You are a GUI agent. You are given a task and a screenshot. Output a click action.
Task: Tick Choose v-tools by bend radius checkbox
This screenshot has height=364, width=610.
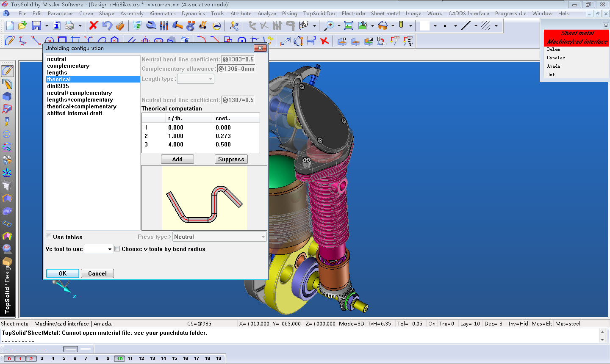[x=117, y=249]
